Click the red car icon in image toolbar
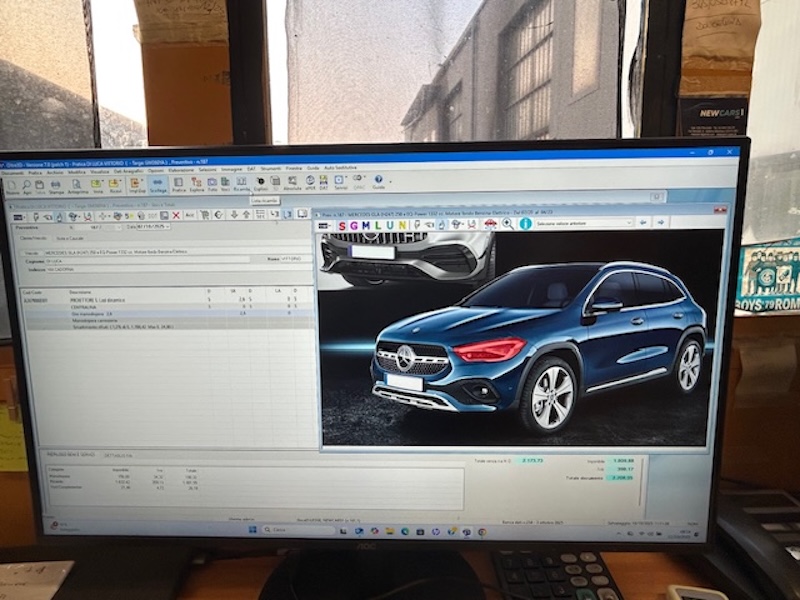Screen dimensions: 800x600 (x=490, y=223)
